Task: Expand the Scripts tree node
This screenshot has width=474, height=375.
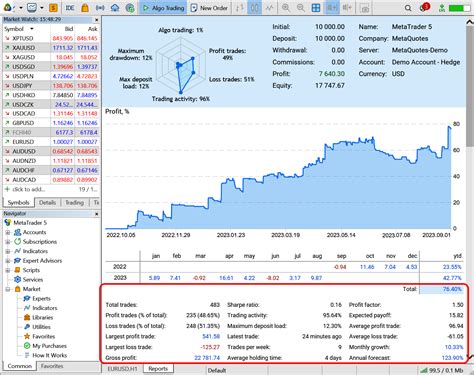Action: 8,270
